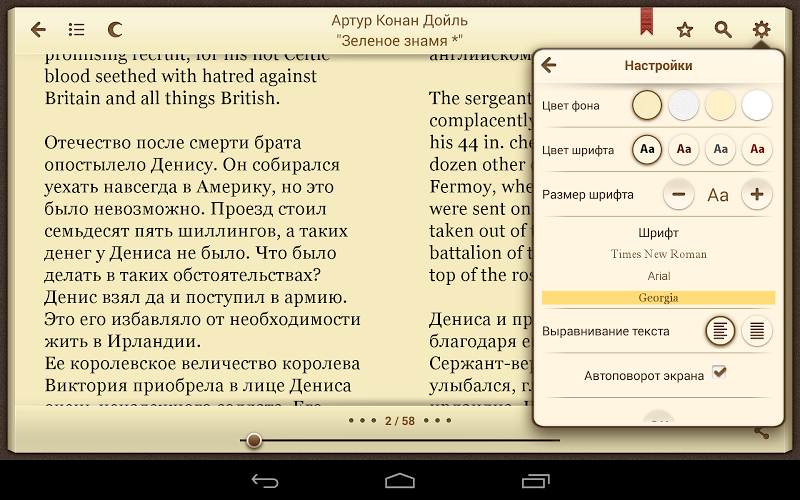Toggle the Автоповорот экрана checkbox
This screenshot has height=500, width=800.
(719, 373)
